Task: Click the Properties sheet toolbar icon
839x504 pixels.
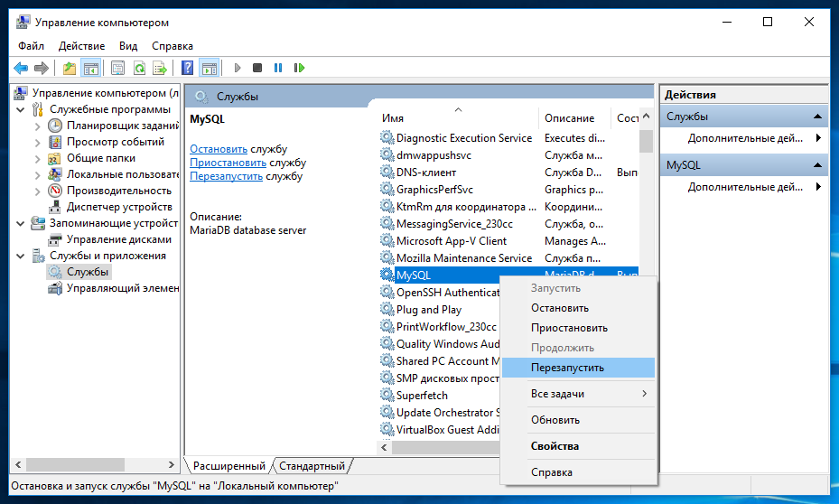Action: pyautogui.click(x=117, y=68)
